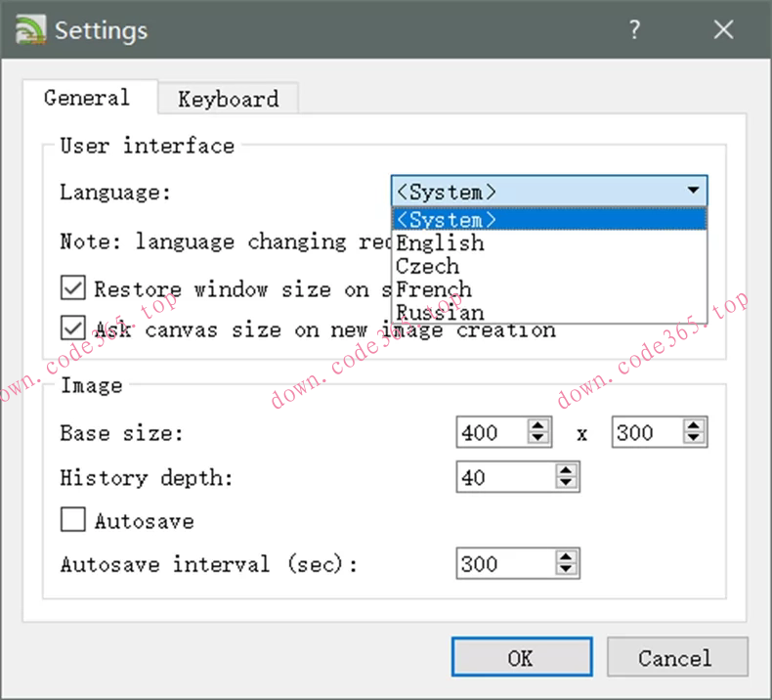This screenshot has height=700, width=772.
Task: Click the Settings app icon in title bar
Action: 29,30
